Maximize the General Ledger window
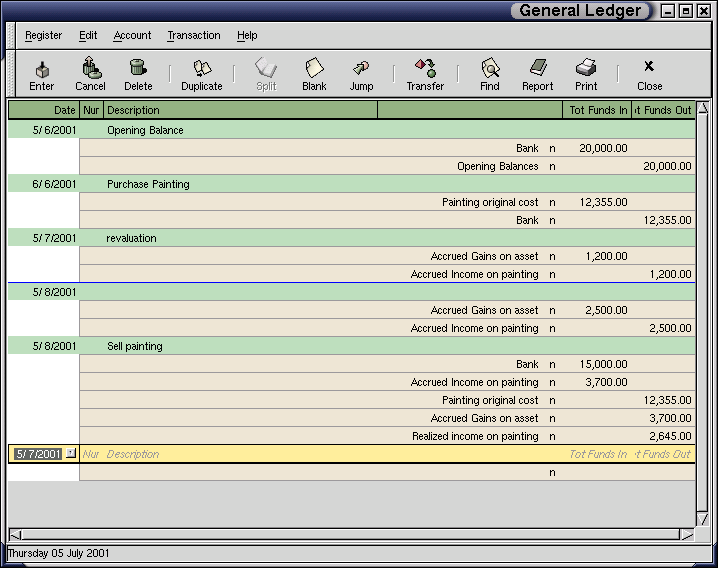Viewport: 718px width, 568px height. pos(685,11)
